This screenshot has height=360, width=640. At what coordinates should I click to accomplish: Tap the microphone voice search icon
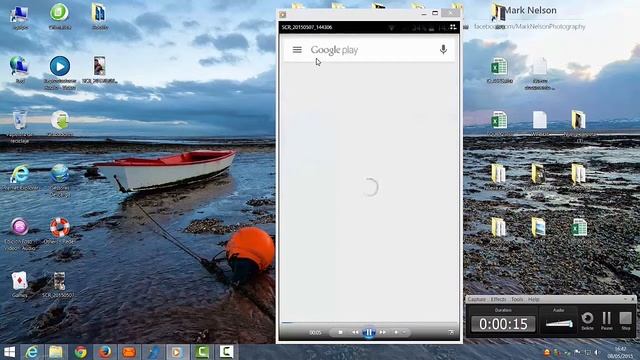coord(443,50)
